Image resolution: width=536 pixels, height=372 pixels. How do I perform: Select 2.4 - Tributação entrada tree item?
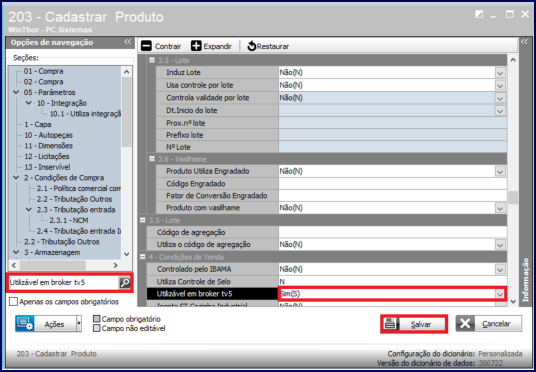pos(79,231)
